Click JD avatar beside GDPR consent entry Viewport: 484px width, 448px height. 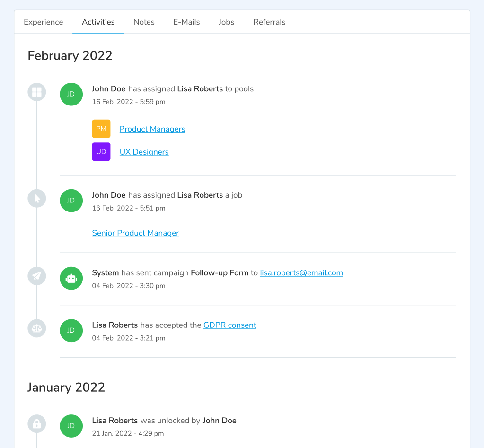(x=71, y=331)
